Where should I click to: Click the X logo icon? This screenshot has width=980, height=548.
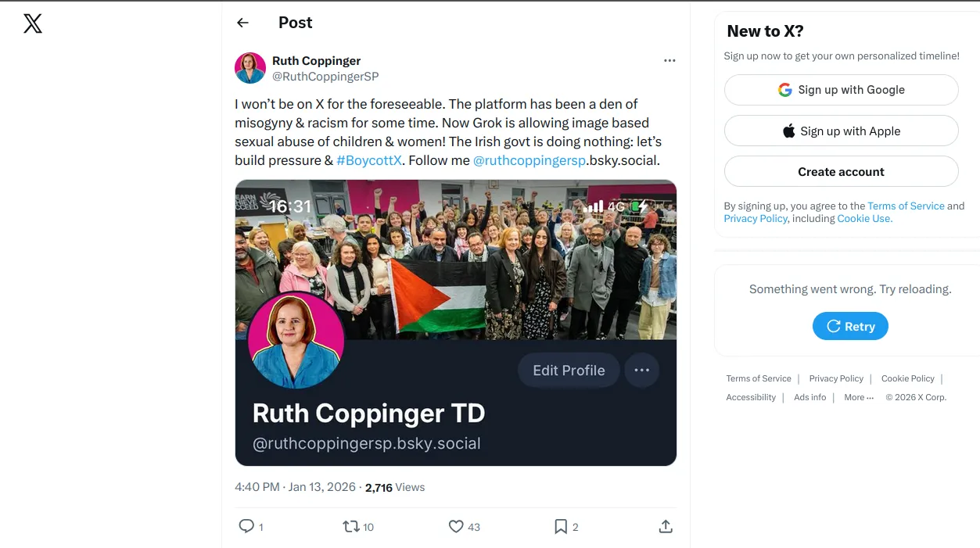(33, 24)
